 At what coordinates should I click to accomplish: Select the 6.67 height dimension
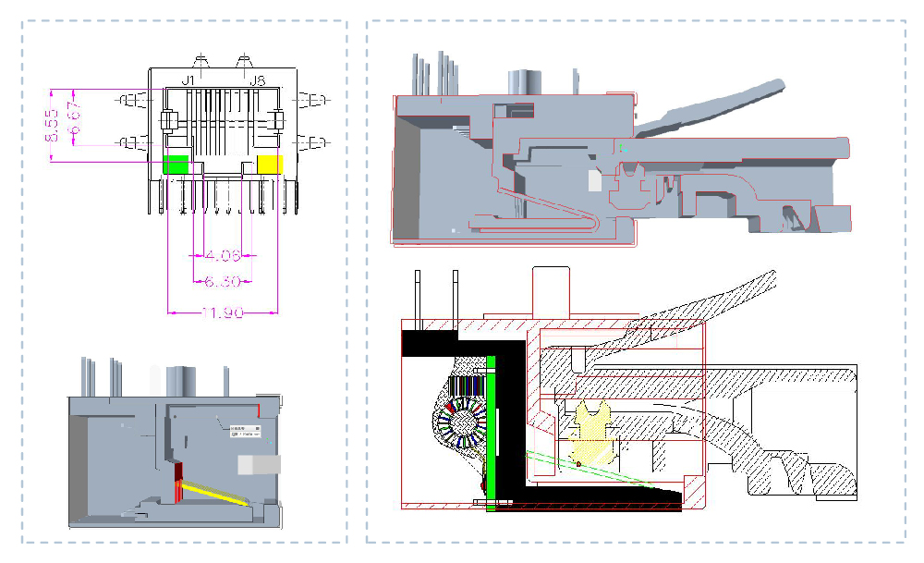tap(76, 121)
